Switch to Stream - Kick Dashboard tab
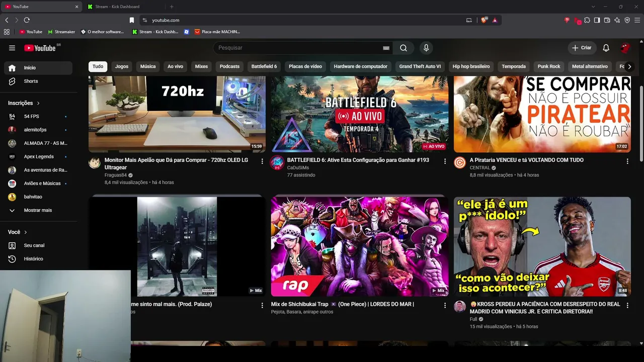The width and height of the screenshot is (644, 362). tap(122, 7)
